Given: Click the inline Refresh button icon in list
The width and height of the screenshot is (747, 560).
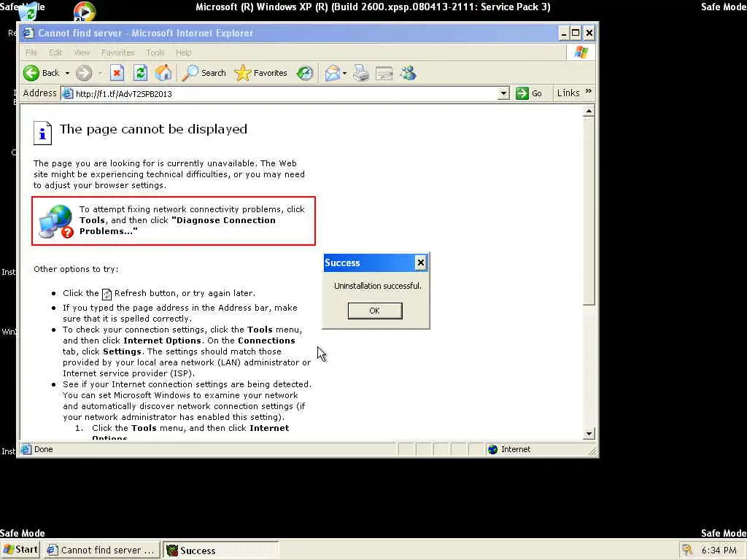Looking at the screenshot, I should click(x=107, y=295).
